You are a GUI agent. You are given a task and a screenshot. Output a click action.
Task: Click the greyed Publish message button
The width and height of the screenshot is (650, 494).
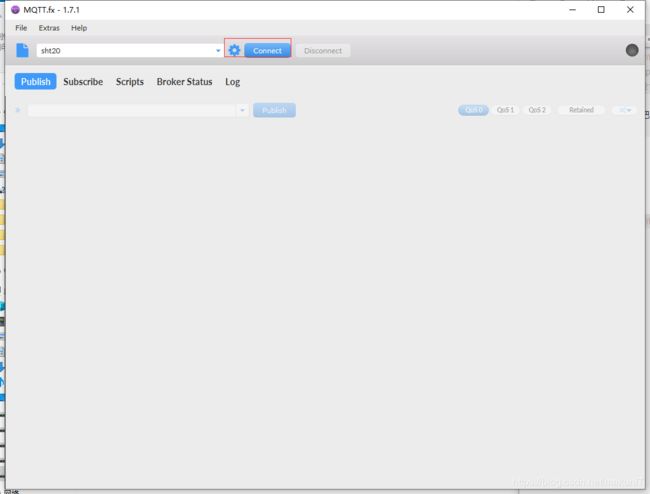(x=274, y=110)
